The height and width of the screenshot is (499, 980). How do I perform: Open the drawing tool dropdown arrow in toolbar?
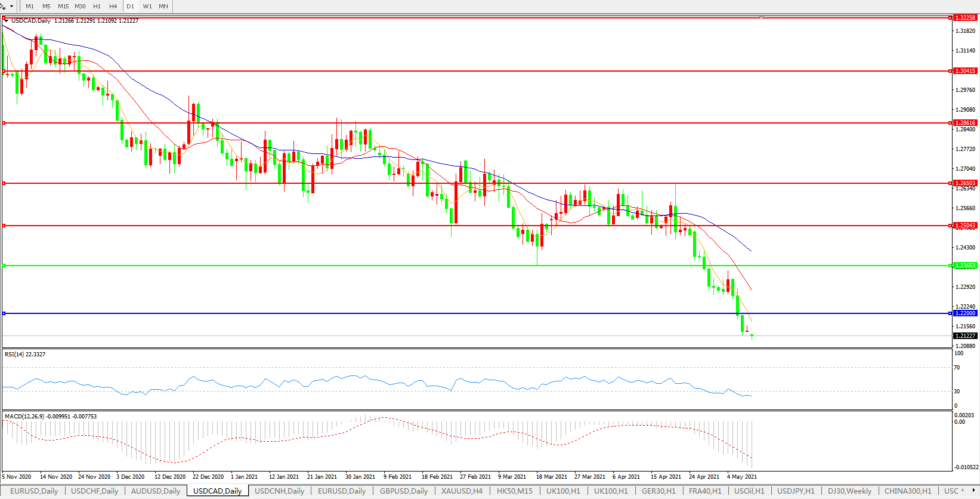pos(11,7)
